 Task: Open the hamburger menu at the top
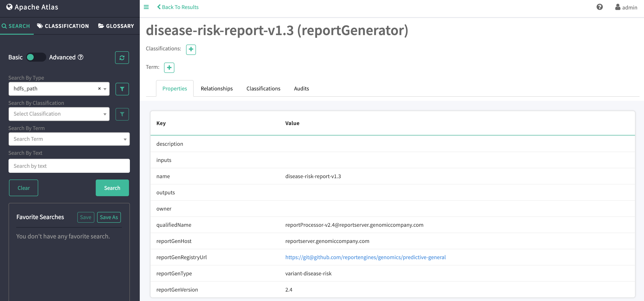tap(146, 7)
